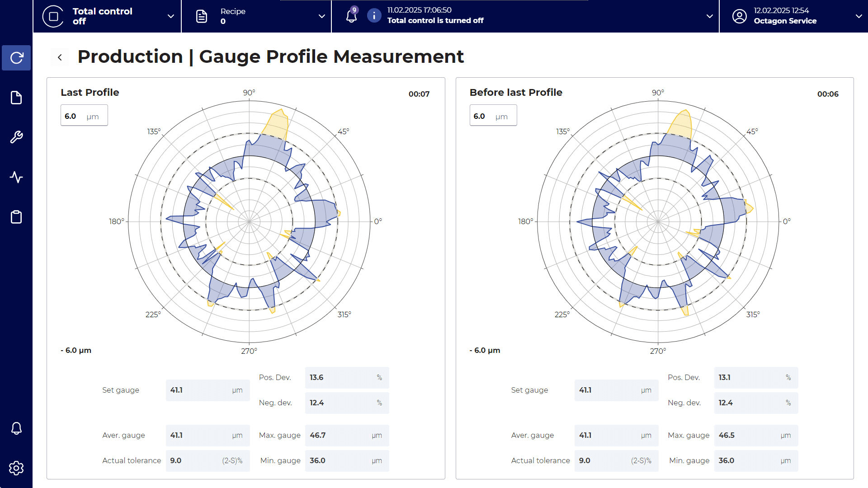Click the Before last Profile scale input
The height and width of the screenshot is (488, 868).
(x=493, y=116)
